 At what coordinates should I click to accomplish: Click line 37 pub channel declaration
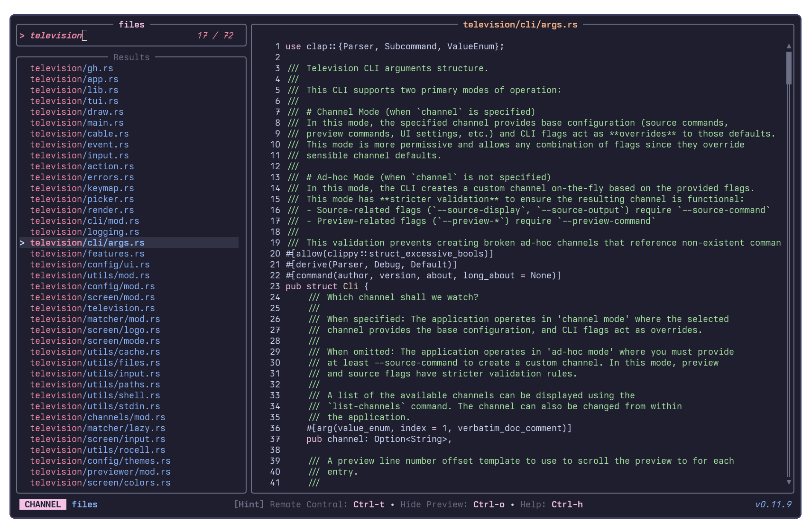tap(379, 439)
